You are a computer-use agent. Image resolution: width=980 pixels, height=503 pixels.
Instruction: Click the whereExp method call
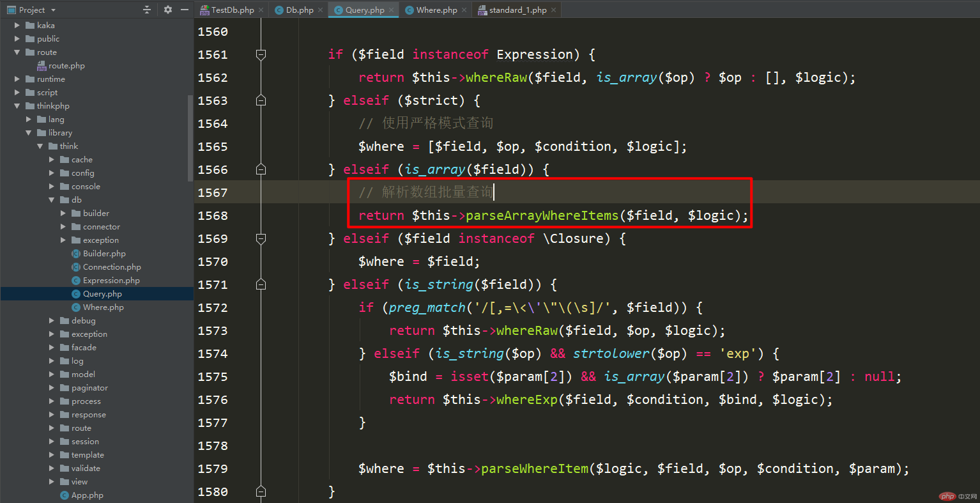click(x=526, y=399)
